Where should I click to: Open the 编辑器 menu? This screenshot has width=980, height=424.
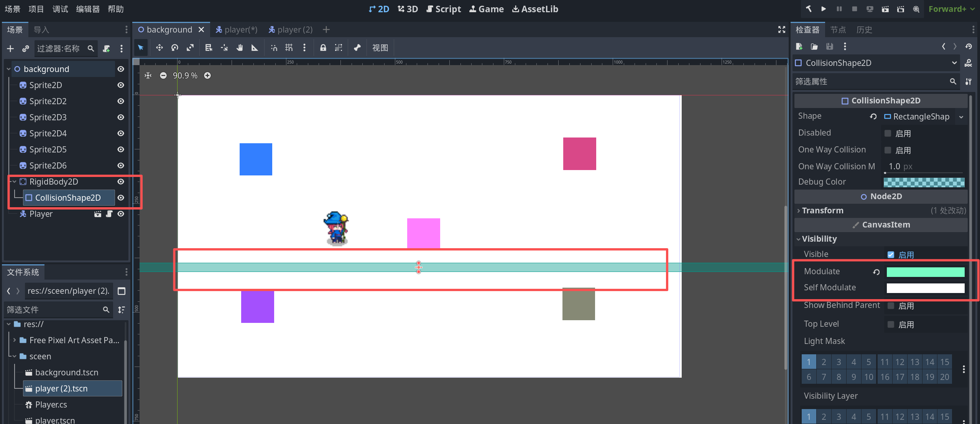pyautogui.click(x=88, y=9)
